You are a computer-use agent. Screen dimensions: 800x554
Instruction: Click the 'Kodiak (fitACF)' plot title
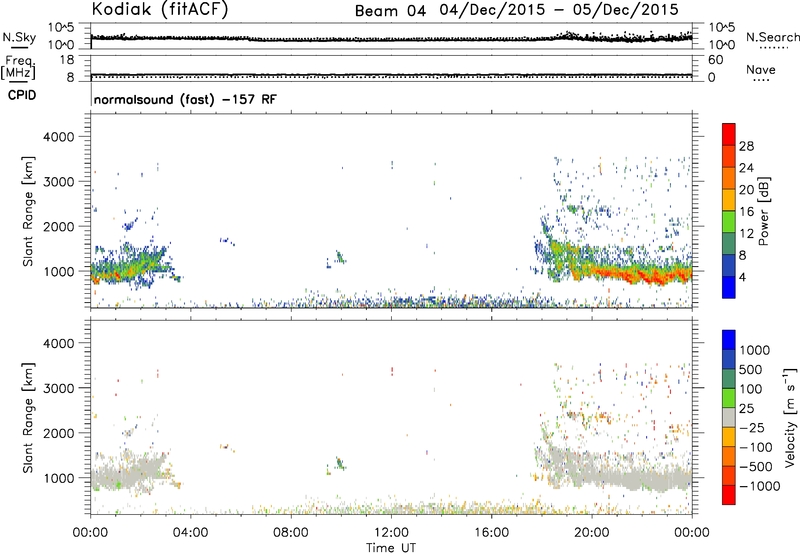coord(160,9)
